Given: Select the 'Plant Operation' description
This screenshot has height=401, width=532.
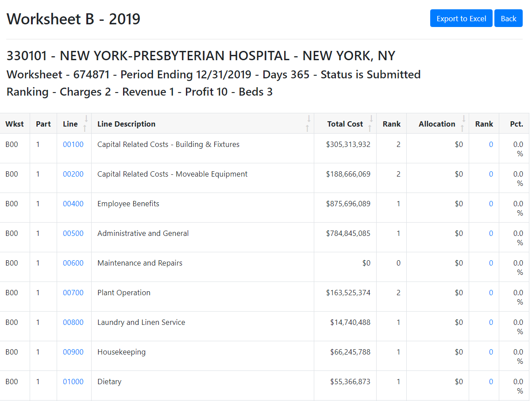Looking at the screenshot, I should (x=124, y=293).
